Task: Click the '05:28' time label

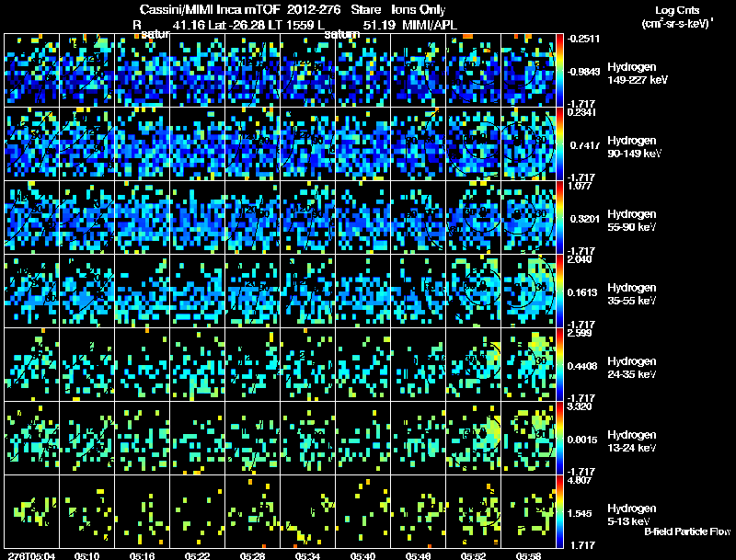Action: (x=252, y=555)
